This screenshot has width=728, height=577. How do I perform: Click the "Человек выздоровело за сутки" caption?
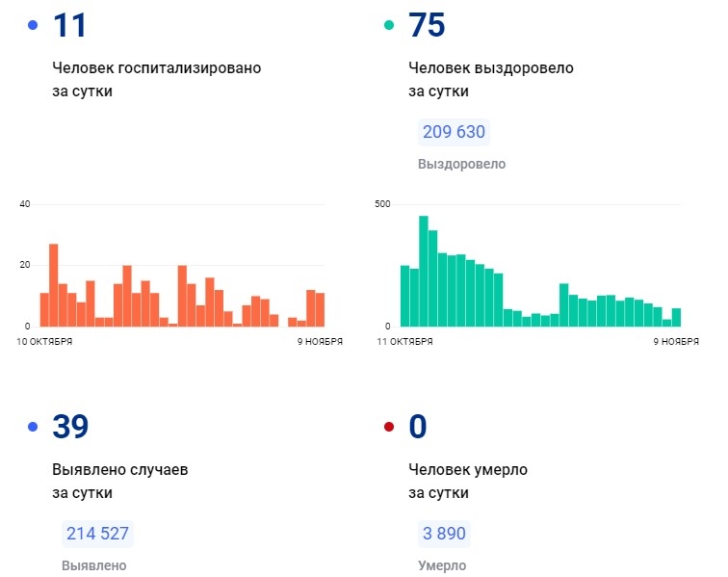491,80
